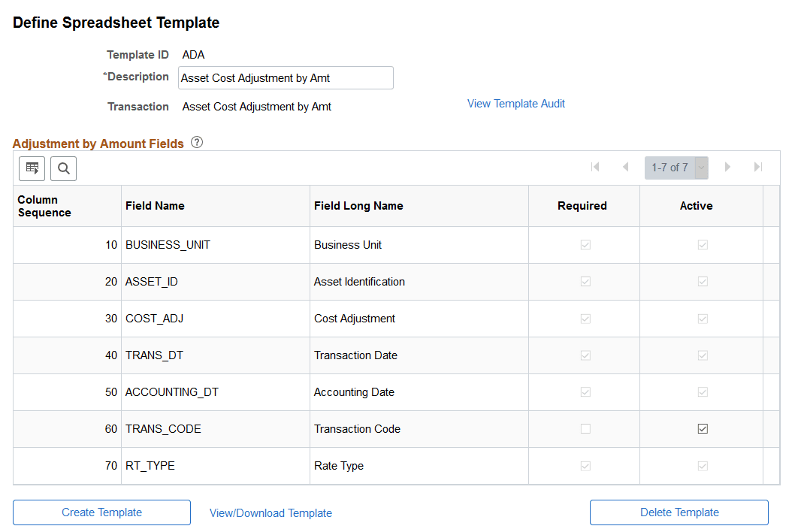Click the Required checkbox on the Rate Type row

tap(585, 465)
